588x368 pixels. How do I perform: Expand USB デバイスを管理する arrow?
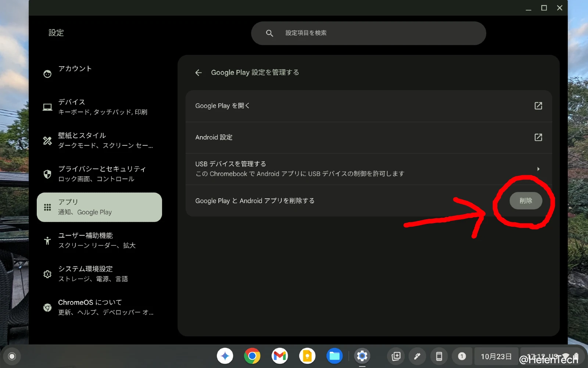point(538,169)
